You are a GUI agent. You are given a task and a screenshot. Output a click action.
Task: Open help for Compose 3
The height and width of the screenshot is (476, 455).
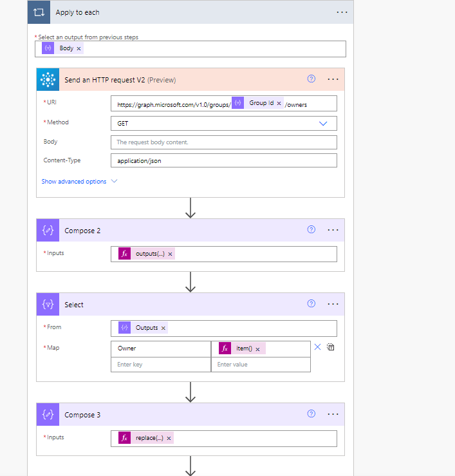point(311,414)
